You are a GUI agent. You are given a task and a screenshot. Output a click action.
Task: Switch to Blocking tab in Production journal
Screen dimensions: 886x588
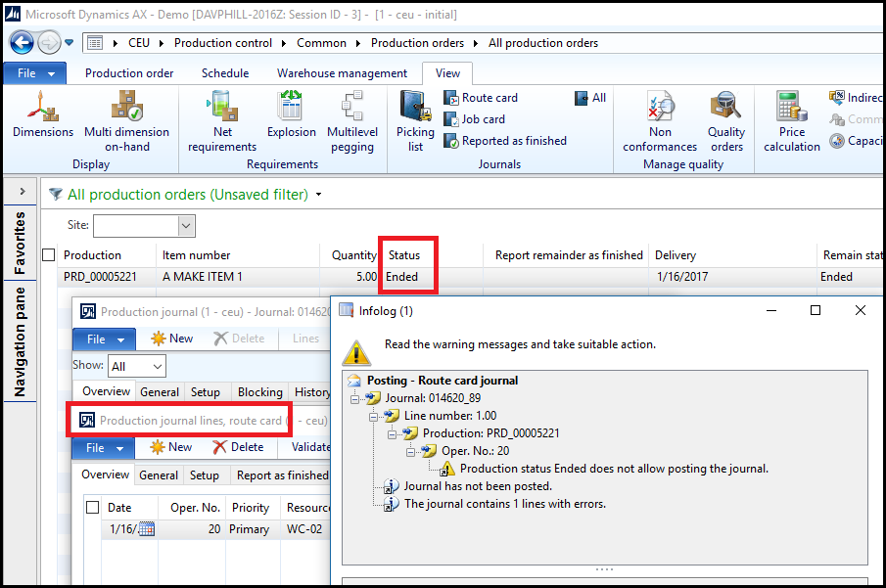pos(259,392)
